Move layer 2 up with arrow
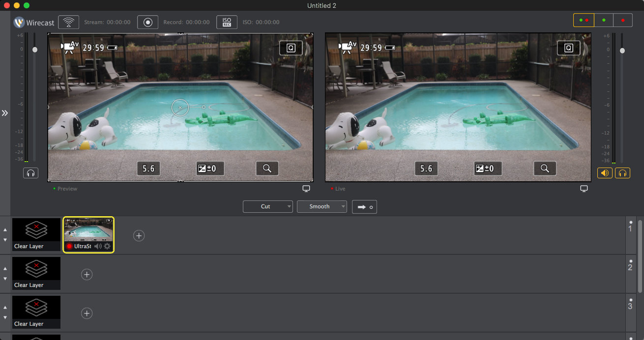This screenshot has width=644, height=340. point(5,269)
